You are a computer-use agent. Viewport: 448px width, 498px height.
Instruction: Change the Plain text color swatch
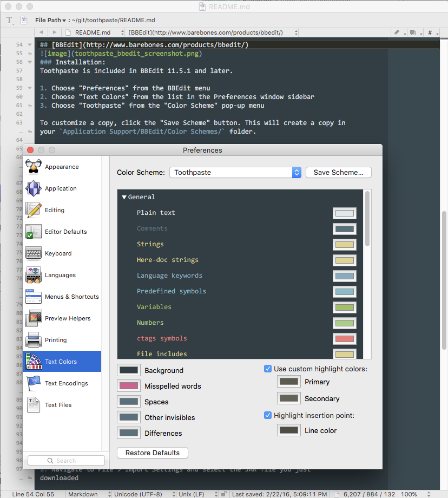[345, 213]
